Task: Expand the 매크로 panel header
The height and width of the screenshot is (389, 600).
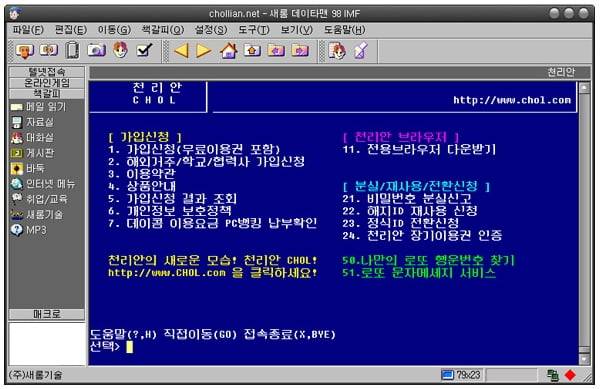Action: click(47, 314)
